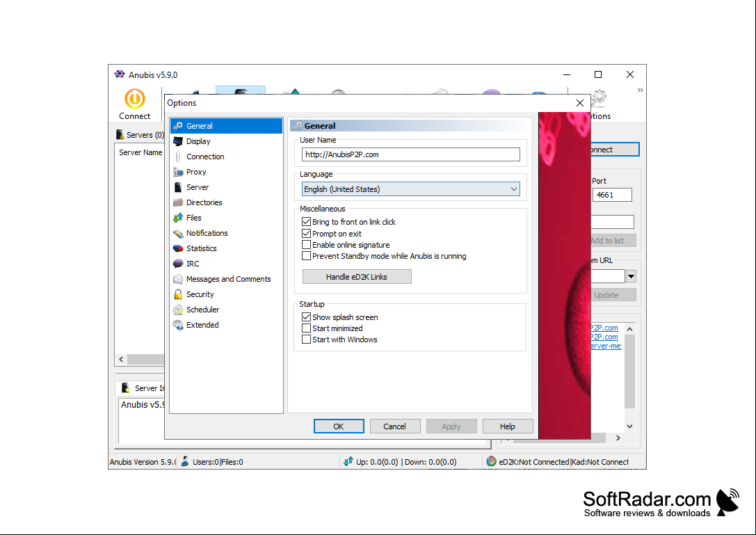Click the Scheduler clock icon
Screen dimensions: 756x535
(178, 310)
